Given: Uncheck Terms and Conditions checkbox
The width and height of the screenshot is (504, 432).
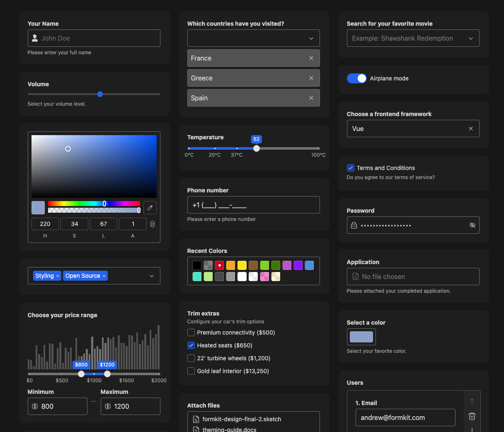Looking at the screenshot, I should point(351,168).
